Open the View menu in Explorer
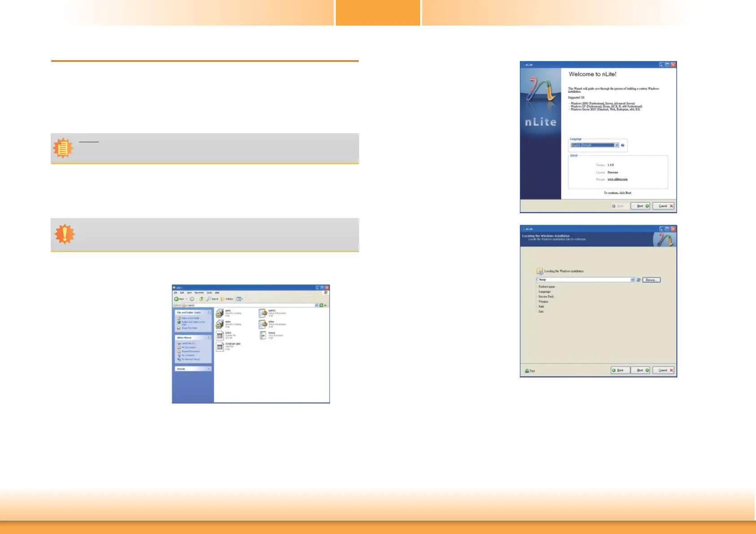Viewport: 756px width, 534px height. 189,293
